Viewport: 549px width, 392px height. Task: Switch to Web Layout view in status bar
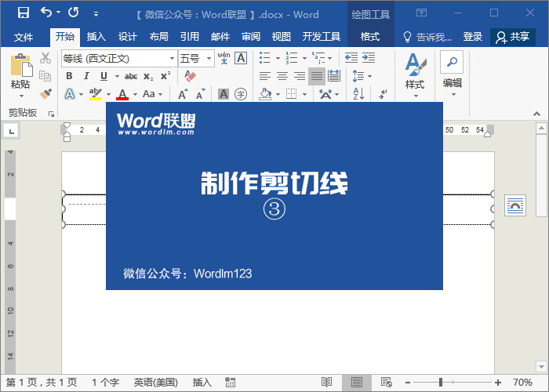[x=386, y=383]
